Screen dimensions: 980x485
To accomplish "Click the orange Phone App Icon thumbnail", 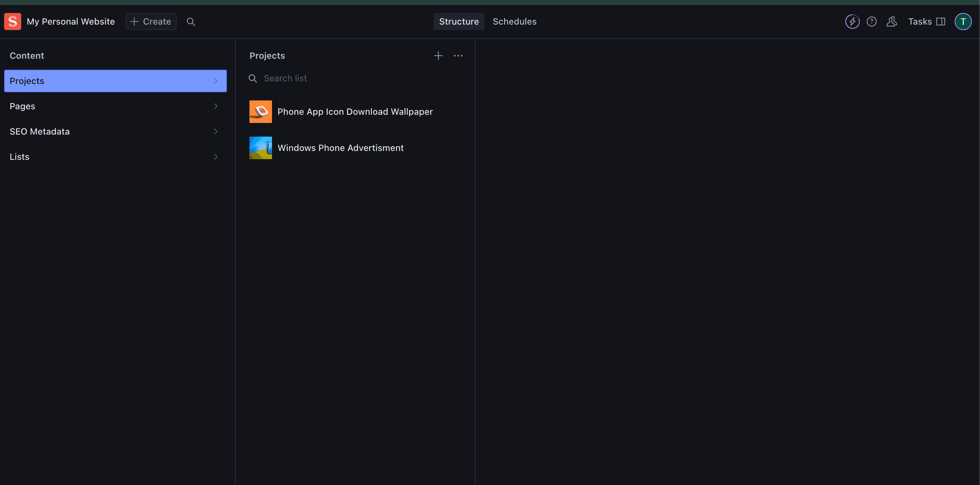I will click(x=261, y=112).
